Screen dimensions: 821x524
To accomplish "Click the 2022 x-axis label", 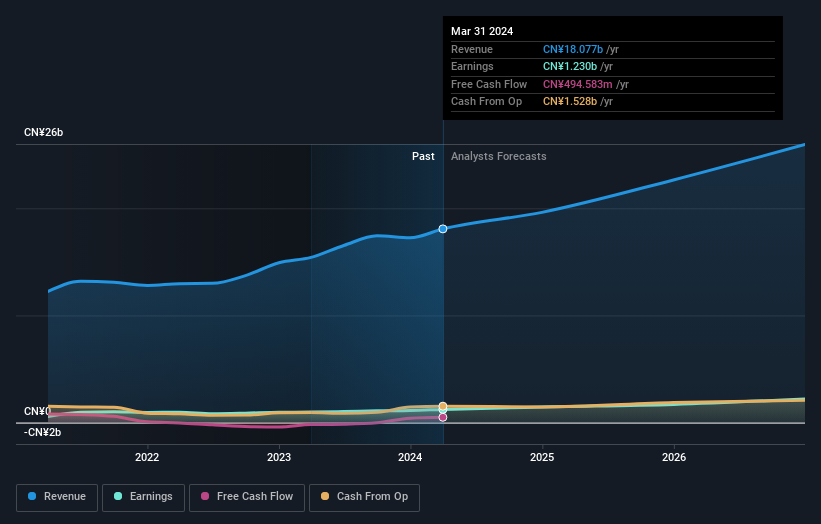I will (147, 457).
